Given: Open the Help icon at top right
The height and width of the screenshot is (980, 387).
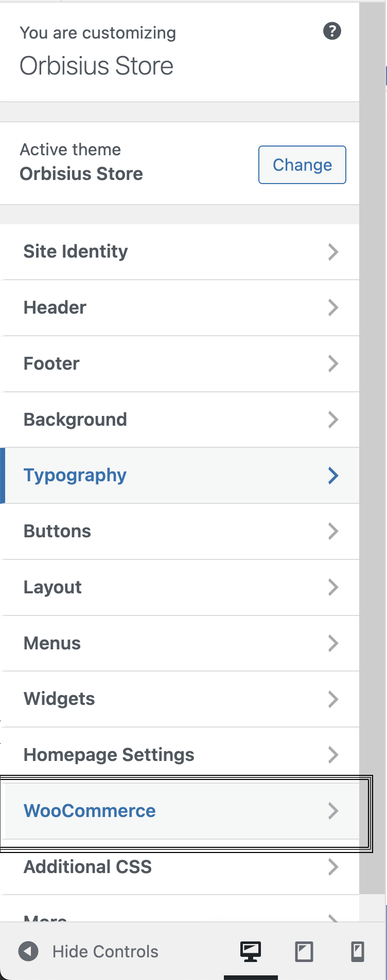Looking at the screenshot, I should point(332,31).
